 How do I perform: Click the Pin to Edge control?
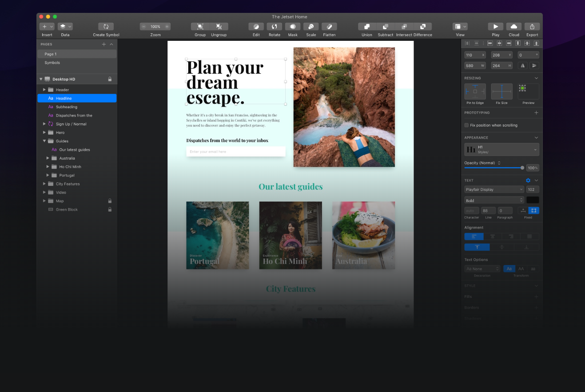pos(475,91)
